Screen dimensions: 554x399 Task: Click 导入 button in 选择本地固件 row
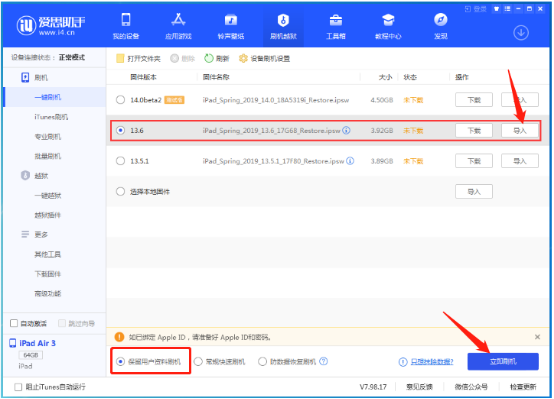(474, 192)
